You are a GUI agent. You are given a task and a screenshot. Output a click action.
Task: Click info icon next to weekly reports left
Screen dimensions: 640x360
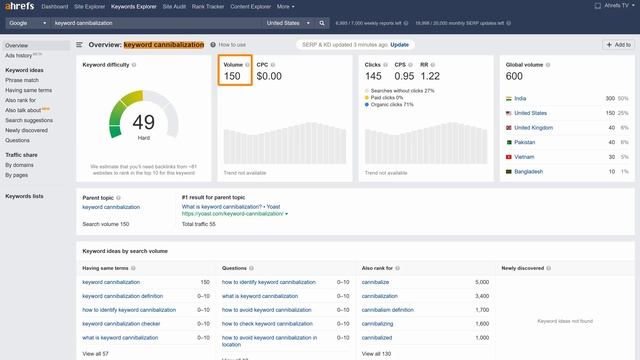tap(406, 23)
